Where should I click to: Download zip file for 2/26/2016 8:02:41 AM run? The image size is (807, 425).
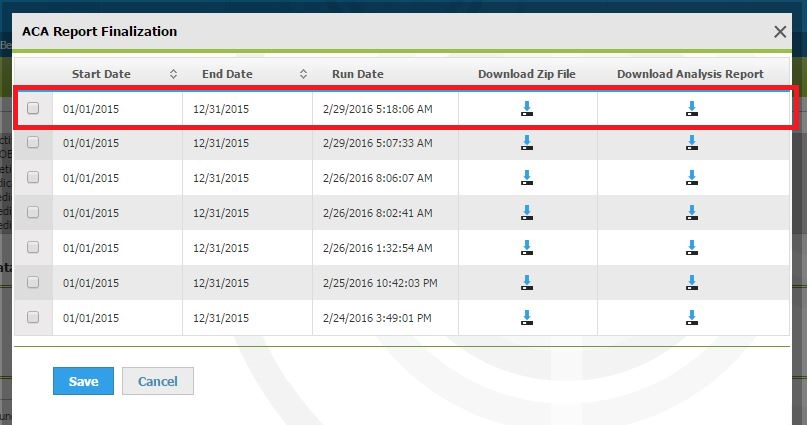(527, 213)
